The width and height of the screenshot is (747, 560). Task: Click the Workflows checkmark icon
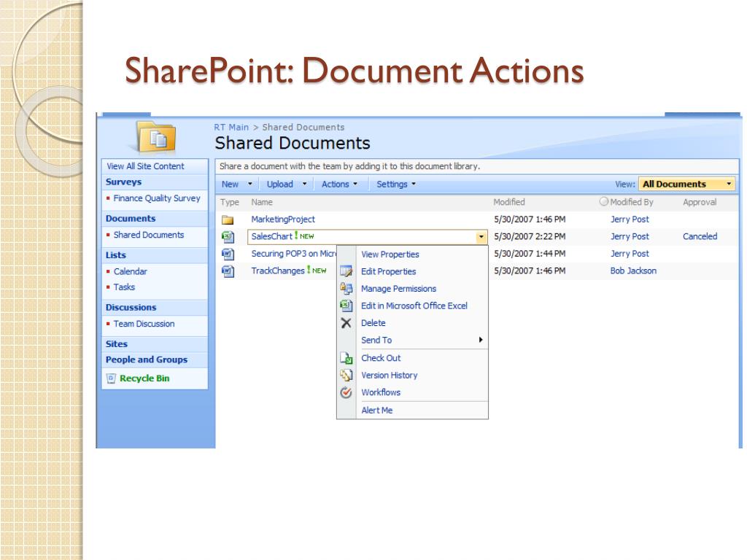pos(346,392)
